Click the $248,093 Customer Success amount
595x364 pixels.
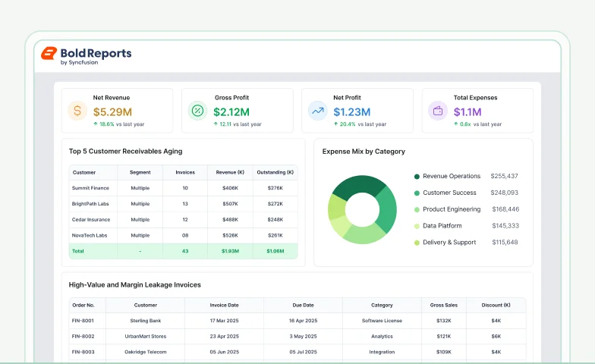[504, 193]
